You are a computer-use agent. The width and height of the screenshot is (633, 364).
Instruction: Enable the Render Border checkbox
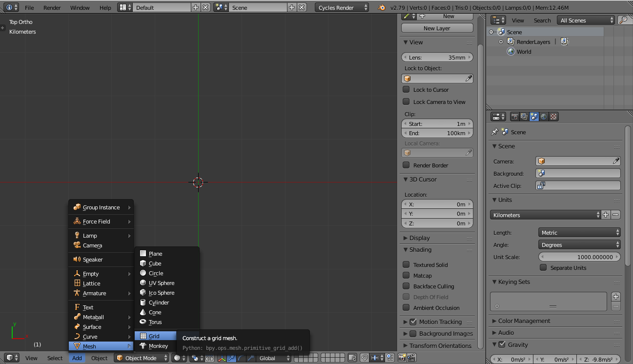406,165
